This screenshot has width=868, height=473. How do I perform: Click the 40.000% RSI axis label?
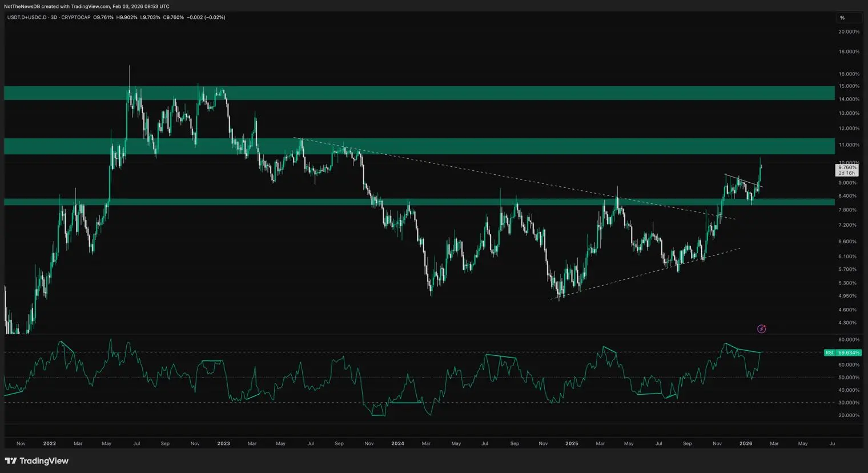849,390
